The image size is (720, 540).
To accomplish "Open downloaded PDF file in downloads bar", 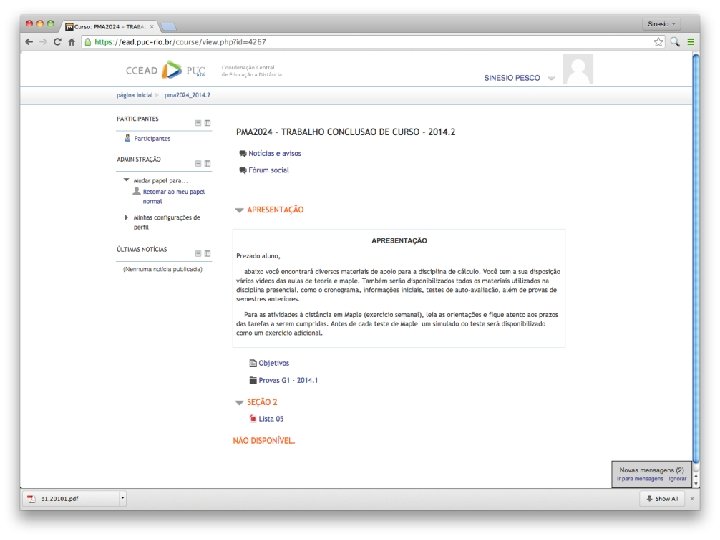I will (x=71, y=498).
